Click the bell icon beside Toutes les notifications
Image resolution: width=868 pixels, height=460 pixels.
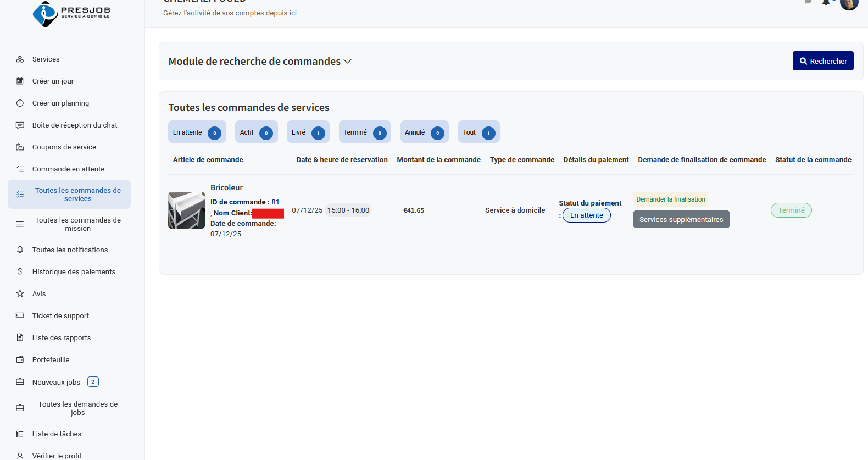[x=20, y=250]
